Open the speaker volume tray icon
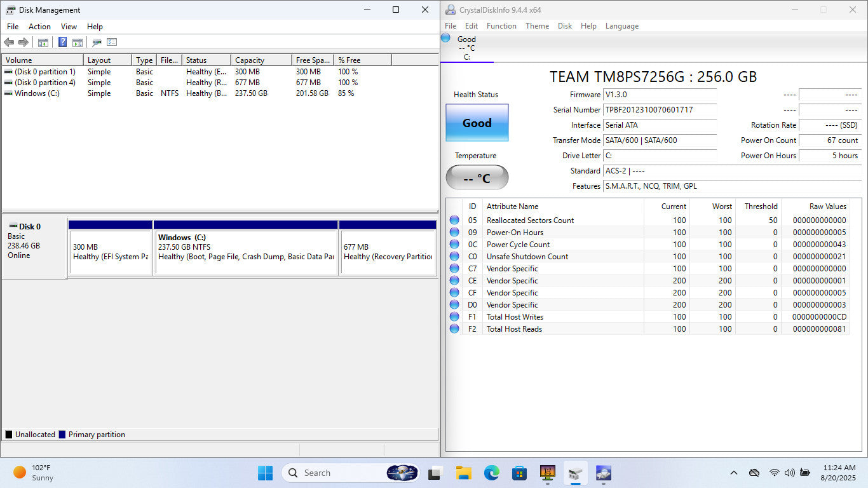The image size is (868, 488). pyautogui.click(x=790, y=473)
